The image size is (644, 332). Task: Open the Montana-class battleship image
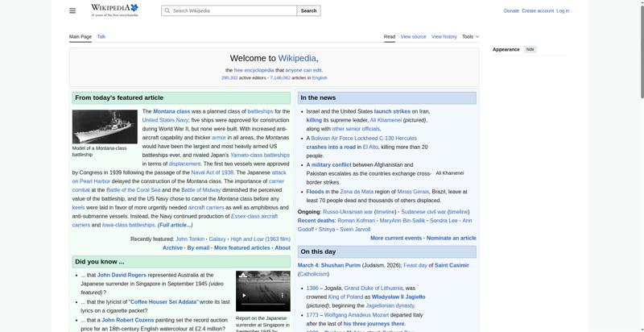pos(105,127)
